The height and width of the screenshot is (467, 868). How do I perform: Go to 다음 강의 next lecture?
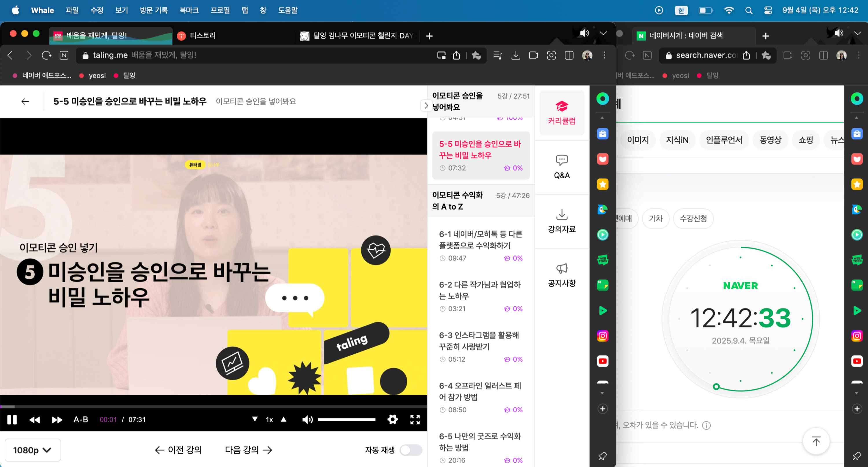248,450
